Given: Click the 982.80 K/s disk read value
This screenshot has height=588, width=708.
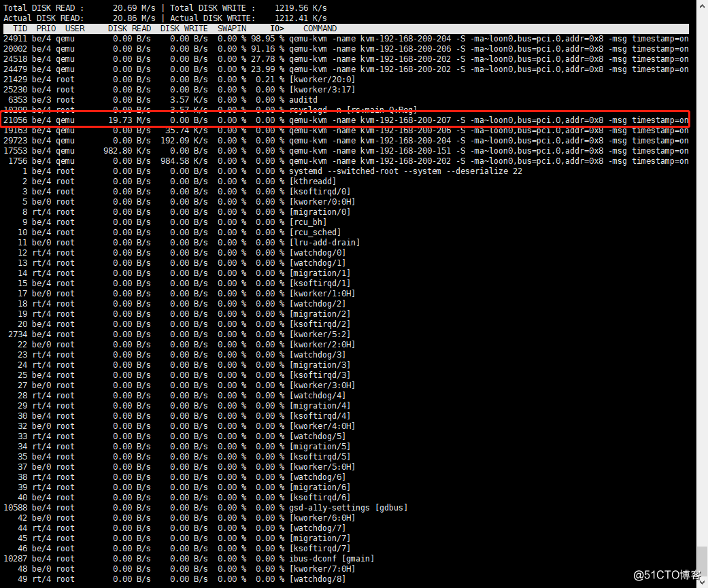Looking at the screenshot, I should coord(127,151).
